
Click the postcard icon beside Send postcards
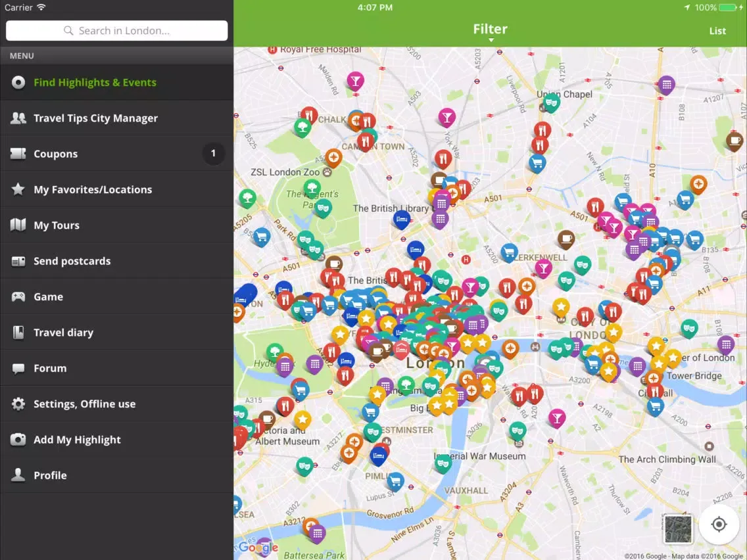click(18, 261)
